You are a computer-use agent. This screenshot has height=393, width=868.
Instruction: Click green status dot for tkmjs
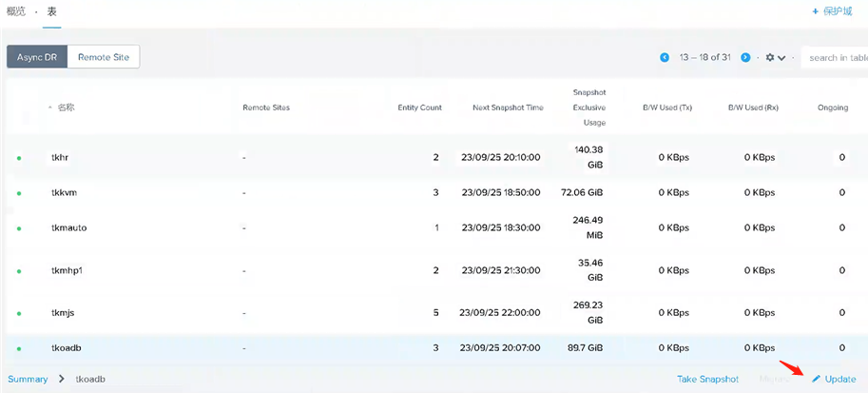tap(19, 313)
